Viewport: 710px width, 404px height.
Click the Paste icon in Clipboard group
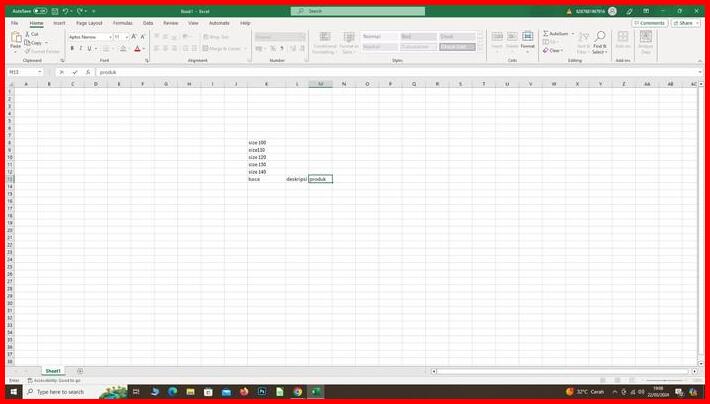(x=16, y=40)
